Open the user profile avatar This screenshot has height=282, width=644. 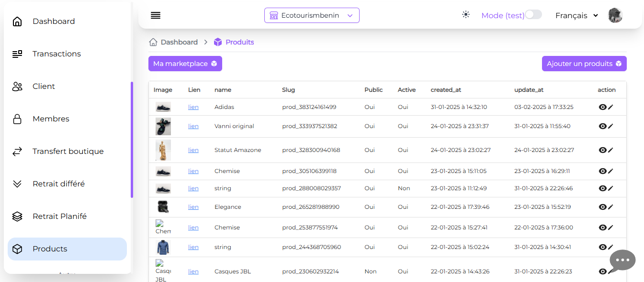[615, 15]
